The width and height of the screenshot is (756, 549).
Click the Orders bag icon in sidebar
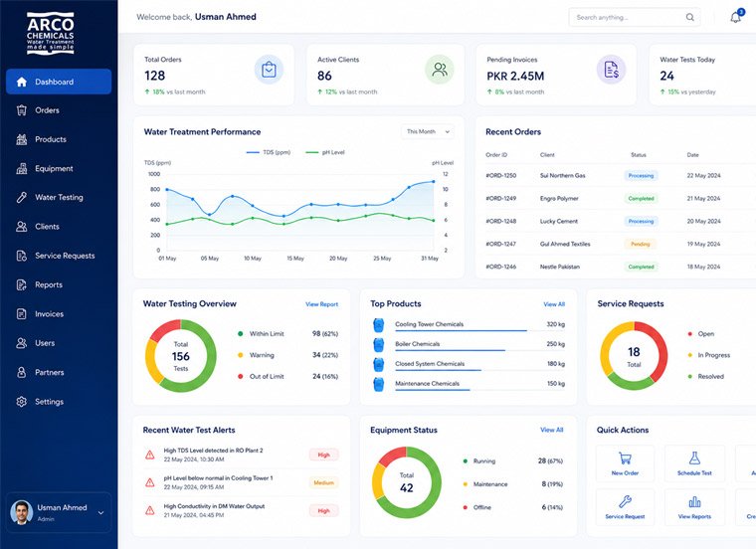22,110
